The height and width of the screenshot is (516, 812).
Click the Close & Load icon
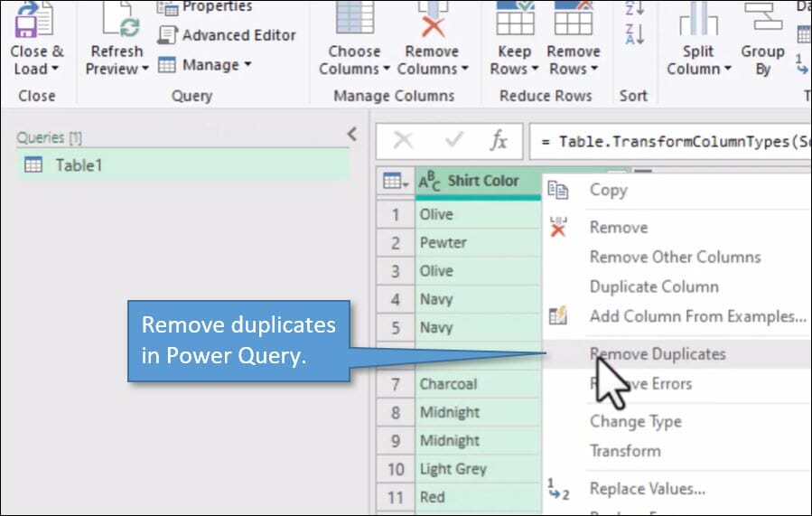click(x=36, y=20)
